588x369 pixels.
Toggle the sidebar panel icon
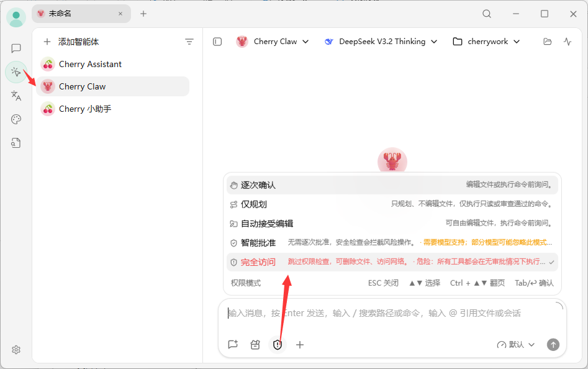pyautogui.click(x=217, y=42)
